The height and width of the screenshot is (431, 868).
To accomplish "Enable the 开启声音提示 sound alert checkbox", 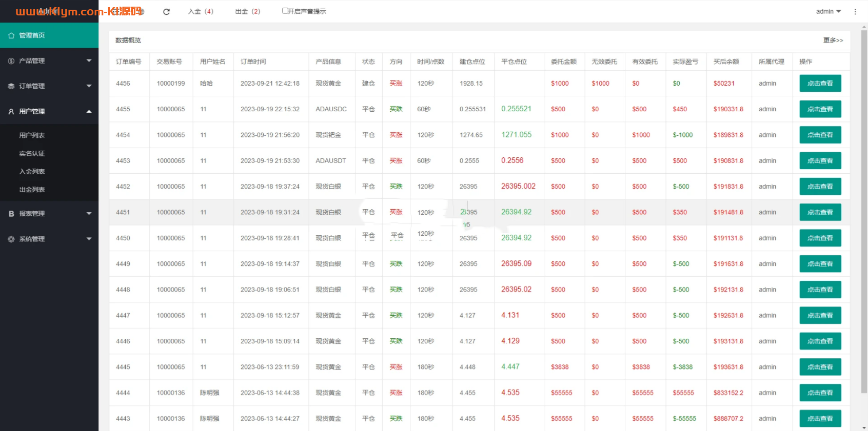I will pyautogui.click(x=285, y=11).
